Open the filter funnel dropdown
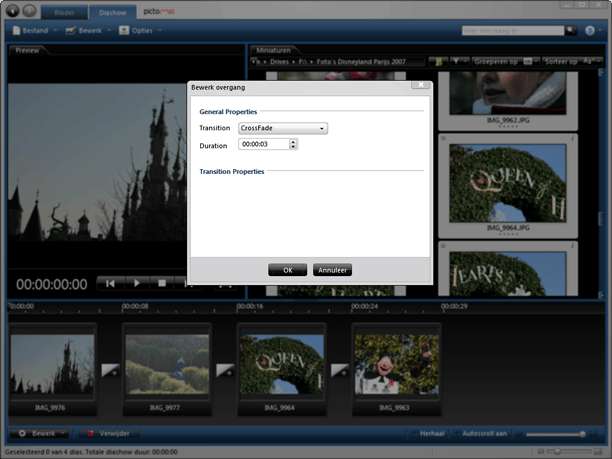This screenshot has height=459, width=612. 459,61
